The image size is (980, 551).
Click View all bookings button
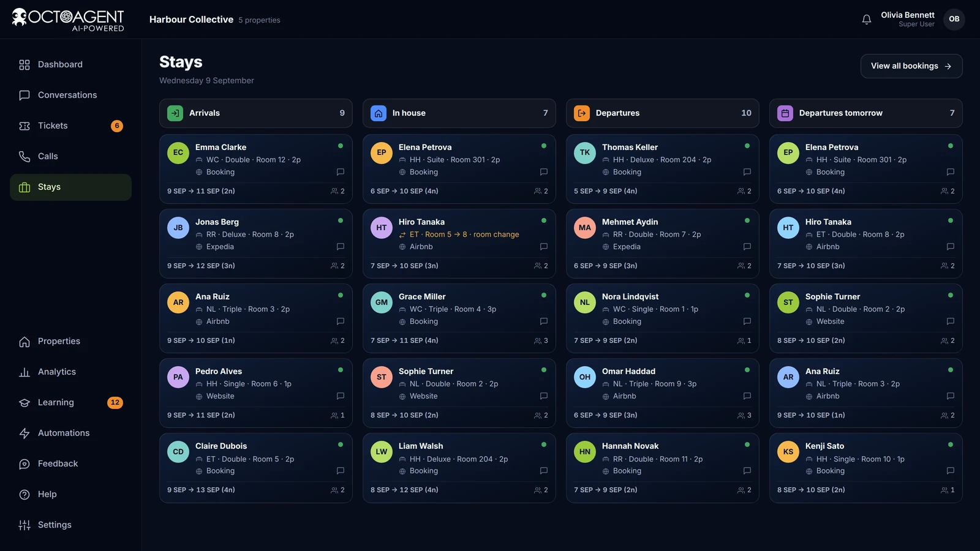(911, 66)
